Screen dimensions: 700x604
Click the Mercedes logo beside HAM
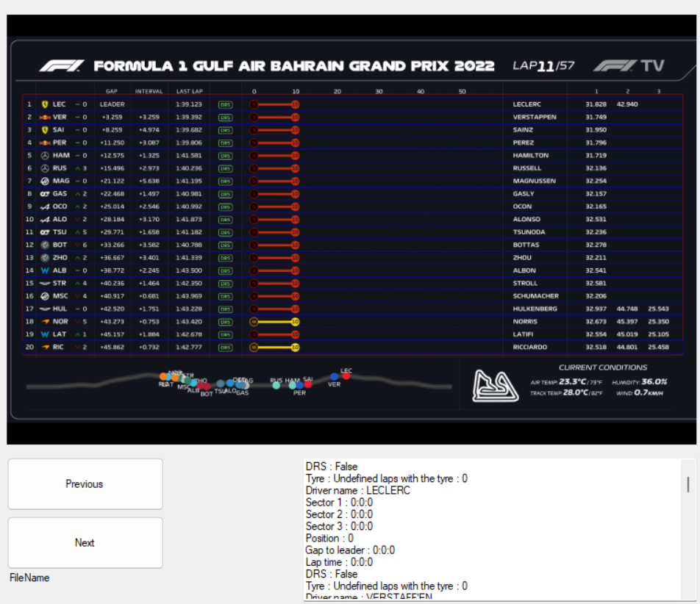[45, 156]
